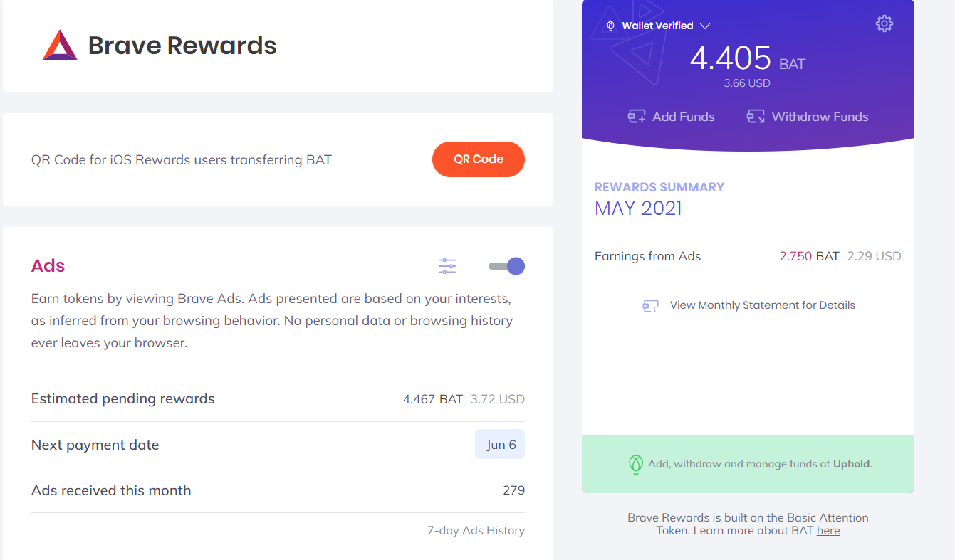Image resolution: width=955 pixels, height=560 pixels.
Task: View Monthly Statement for Details
Action: pyautogui.click(x=762, y=305)
